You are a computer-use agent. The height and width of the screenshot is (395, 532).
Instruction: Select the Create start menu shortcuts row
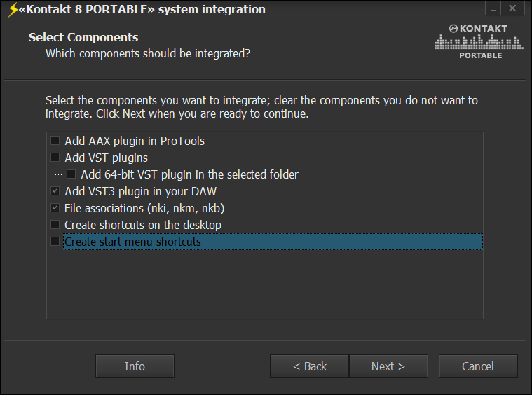pos(273,242)
